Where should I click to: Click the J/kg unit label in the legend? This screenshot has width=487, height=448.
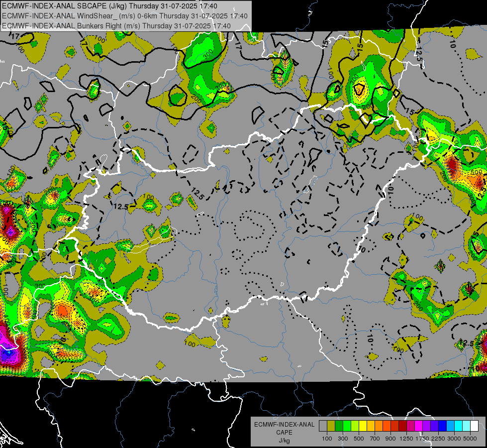point(284,441)
